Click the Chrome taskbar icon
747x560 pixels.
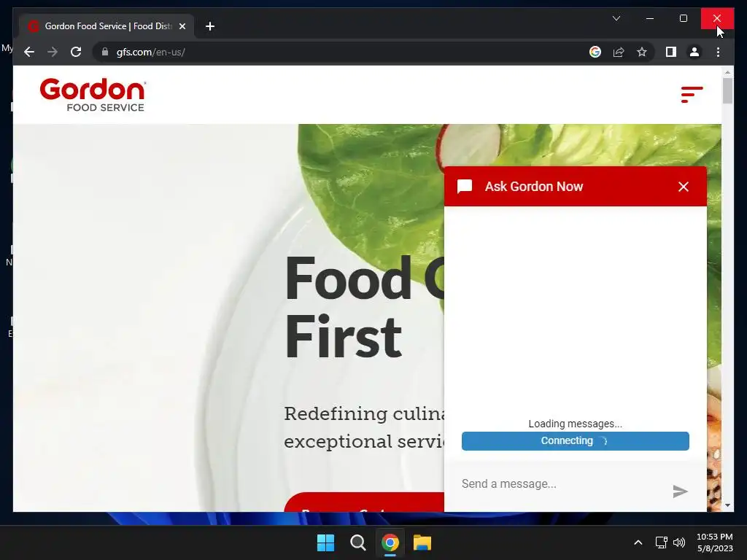click(x=390, y=542)
